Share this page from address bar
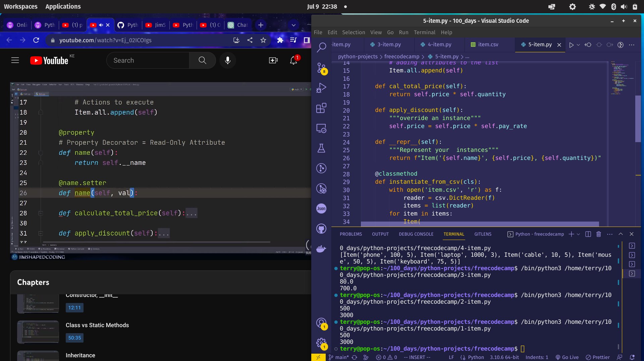This screenshot has width=644, height=361. [250, 40]
